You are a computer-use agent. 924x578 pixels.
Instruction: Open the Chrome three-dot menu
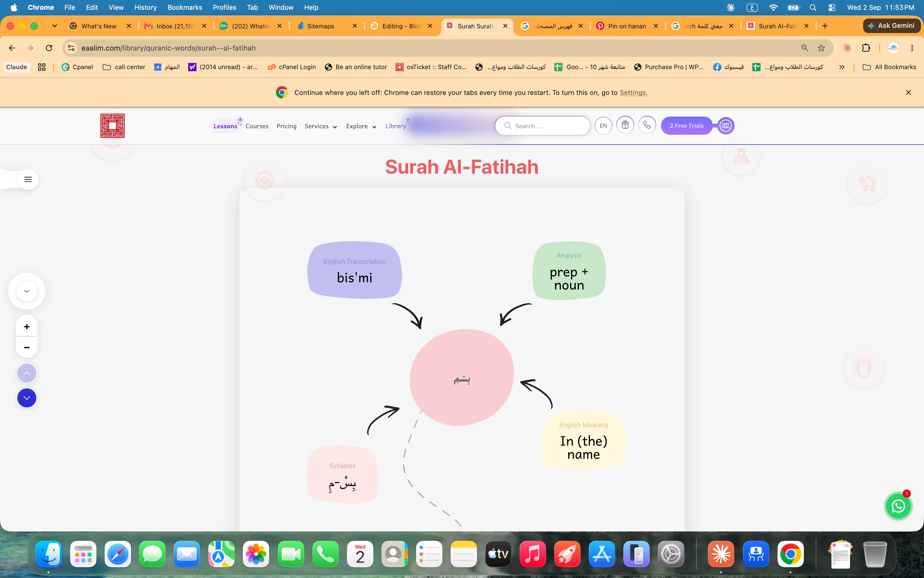click(912, 48)
